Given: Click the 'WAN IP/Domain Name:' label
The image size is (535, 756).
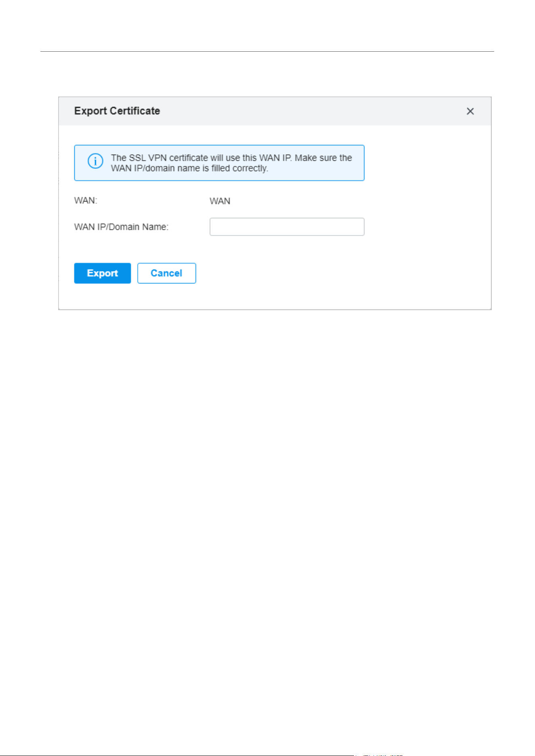Looking at the screenshot, I should click(121, 227).
